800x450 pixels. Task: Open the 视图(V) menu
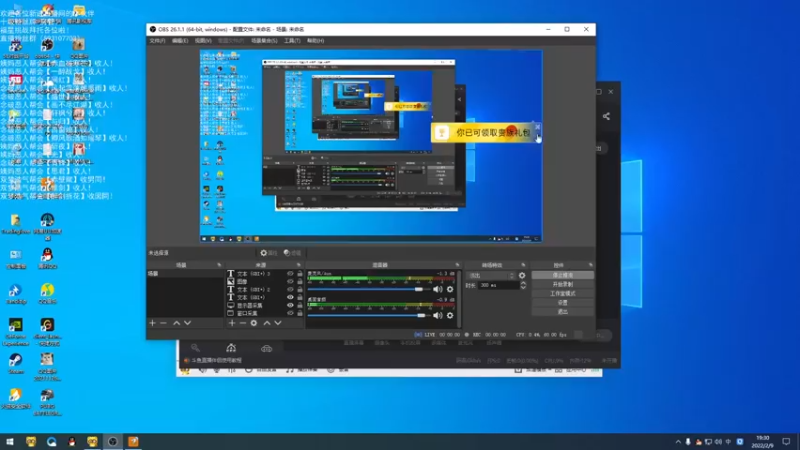pyautogui.click(x=203, y=41)
